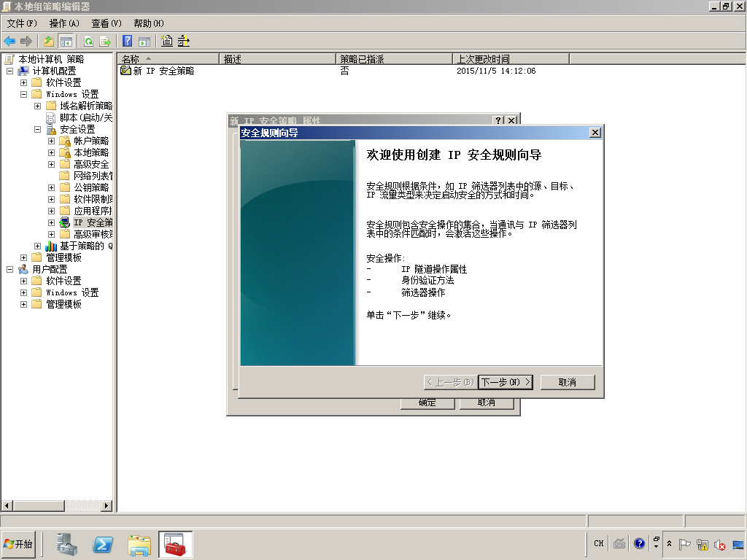Open the 帮助(H) menu
Screen dimensions: 747x560
[148, 23]
